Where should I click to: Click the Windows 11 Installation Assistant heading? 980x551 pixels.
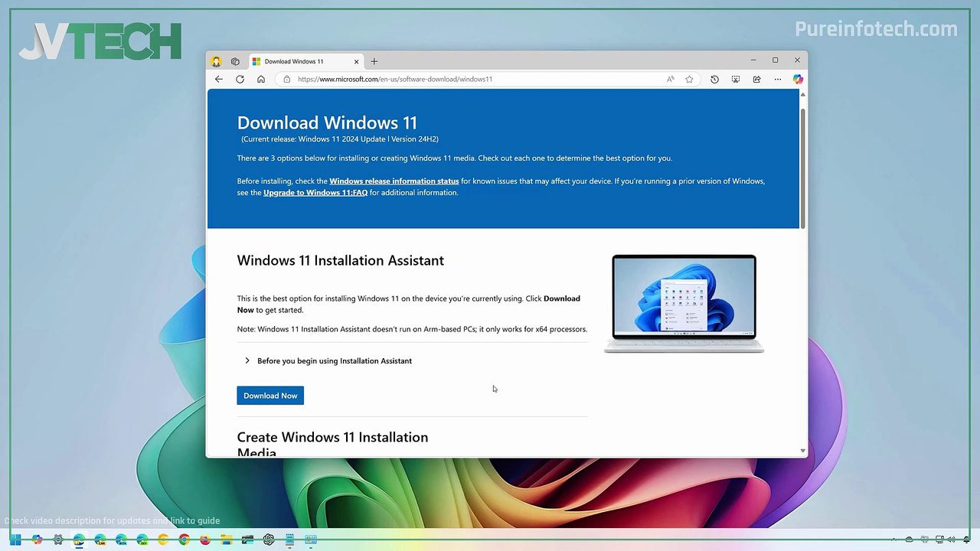click(340, 260)
